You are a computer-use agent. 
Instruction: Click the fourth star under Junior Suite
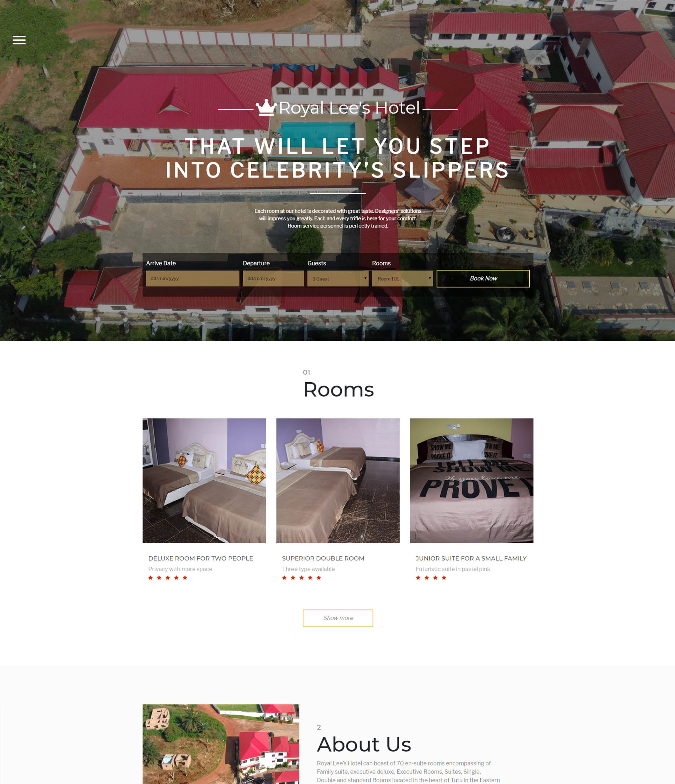[444, 578]
